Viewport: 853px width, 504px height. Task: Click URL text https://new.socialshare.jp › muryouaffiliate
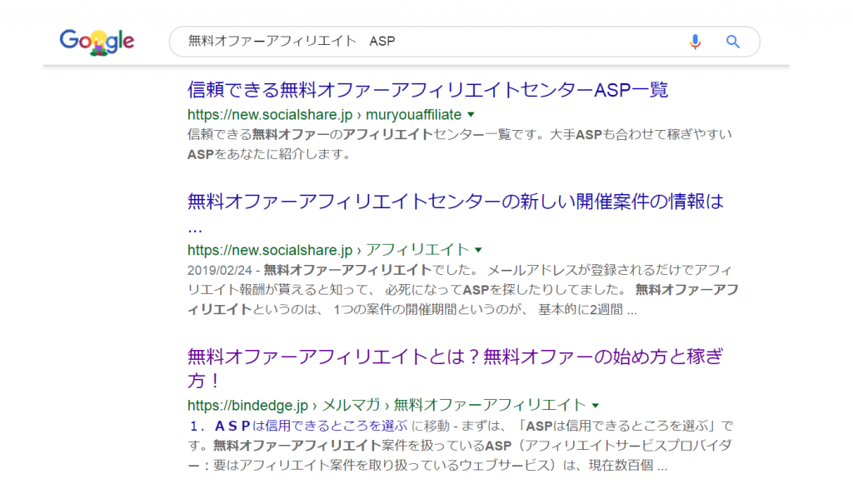point(324,115)
